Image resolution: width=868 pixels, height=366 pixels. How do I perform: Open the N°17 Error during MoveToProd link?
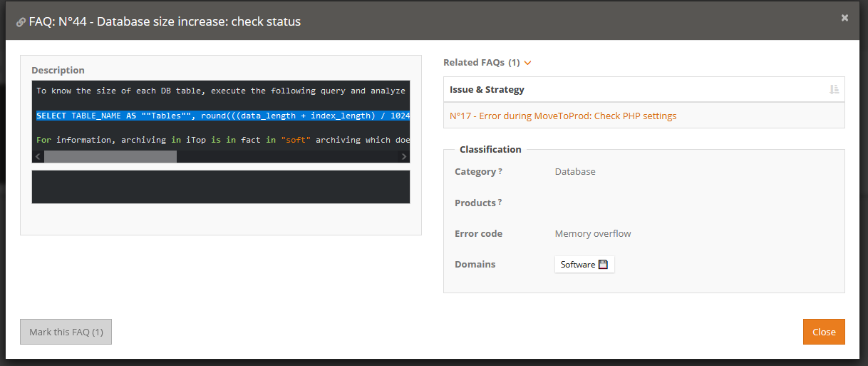(563, 116)
